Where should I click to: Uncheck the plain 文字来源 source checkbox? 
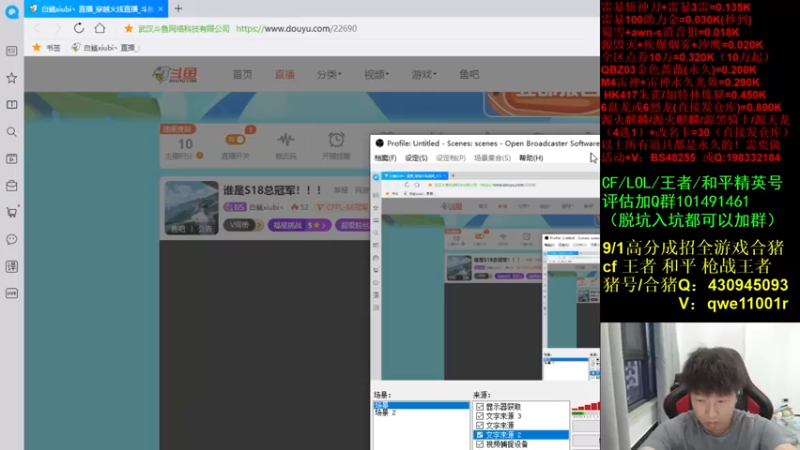480,426
